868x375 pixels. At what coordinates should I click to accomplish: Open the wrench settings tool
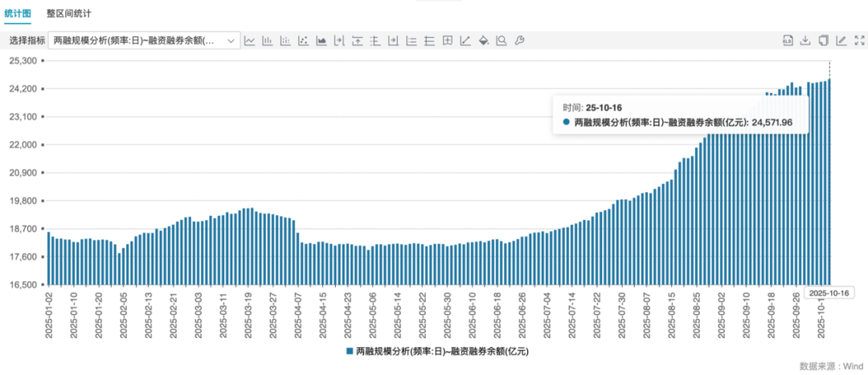tap(519, 40)
